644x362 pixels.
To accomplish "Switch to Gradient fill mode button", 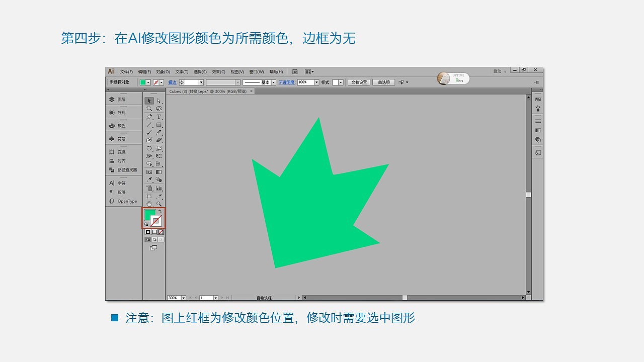I will click(x=154, y=232).
